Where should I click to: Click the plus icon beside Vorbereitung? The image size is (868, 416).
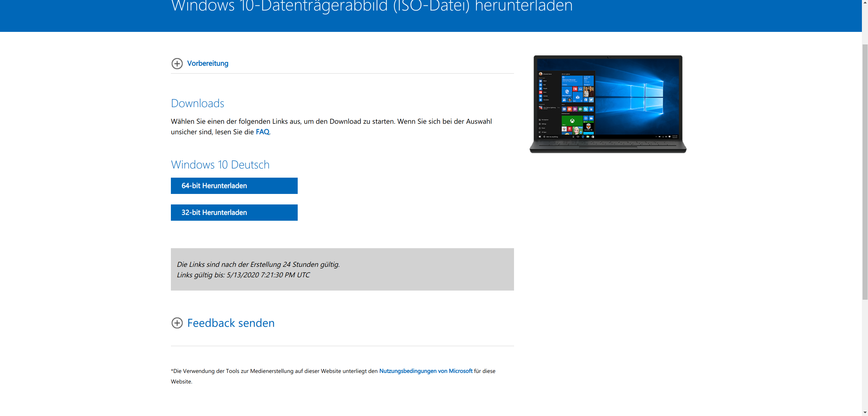177,63
